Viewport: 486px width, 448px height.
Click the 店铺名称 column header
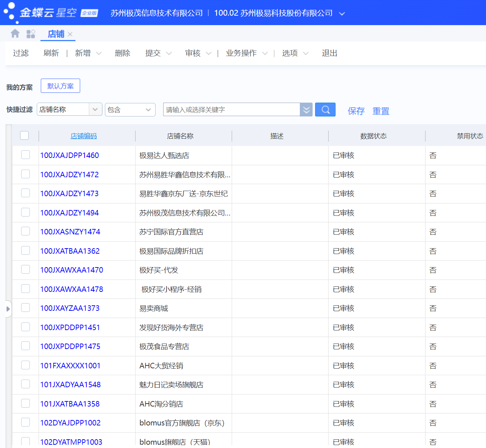[180, 136]
